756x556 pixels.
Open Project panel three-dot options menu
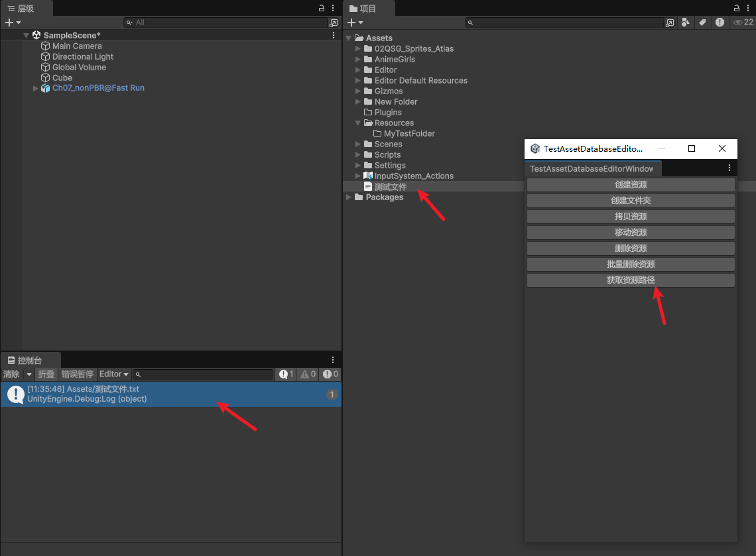[x=748, y=8]
